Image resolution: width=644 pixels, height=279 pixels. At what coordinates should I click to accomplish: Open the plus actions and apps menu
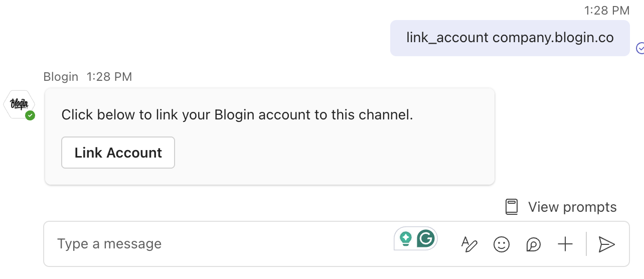pos(565,244)
